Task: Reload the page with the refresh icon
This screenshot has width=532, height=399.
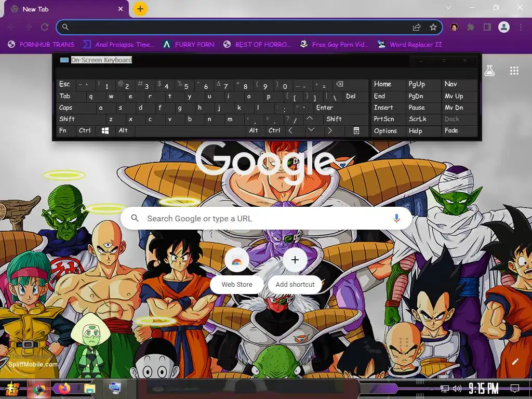Action: click(x=45, y=27)
